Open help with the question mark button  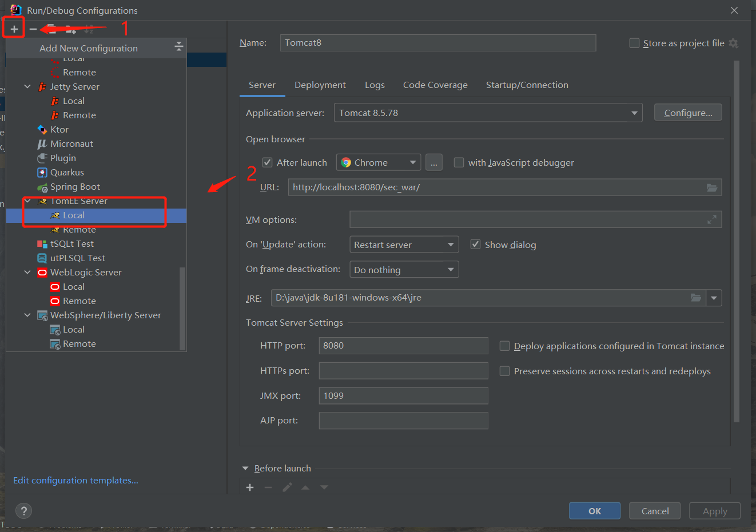pyautogui.click(x=23, y=511)
